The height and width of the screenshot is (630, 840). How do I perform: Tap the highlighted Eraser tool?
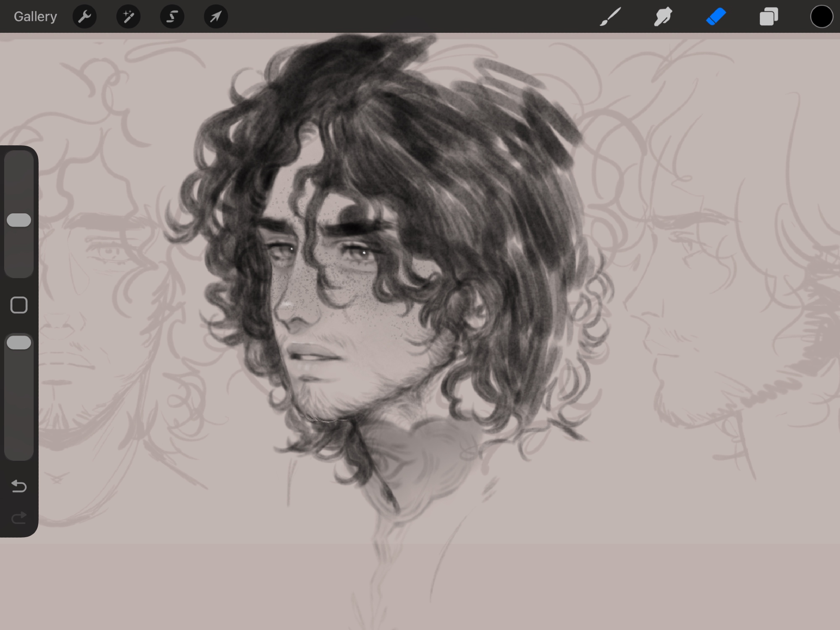point(716,16)
